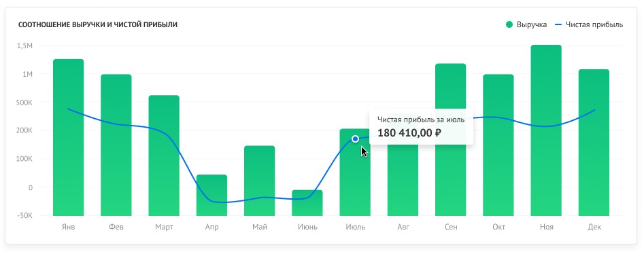Click the blue Чистая прибыль legend line
The width and height of the screenshot is (644, 256).
(x=558, y=24)
